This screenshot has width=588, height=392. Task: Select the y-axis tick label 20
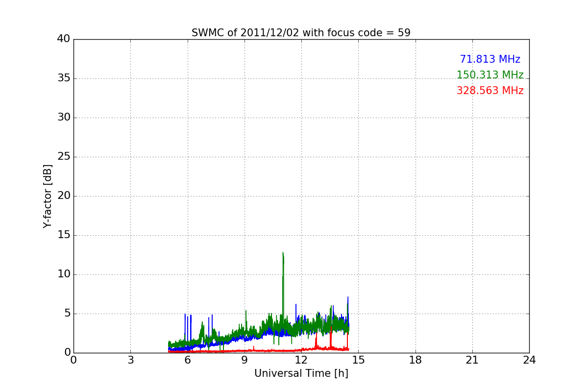click(64, 196)
